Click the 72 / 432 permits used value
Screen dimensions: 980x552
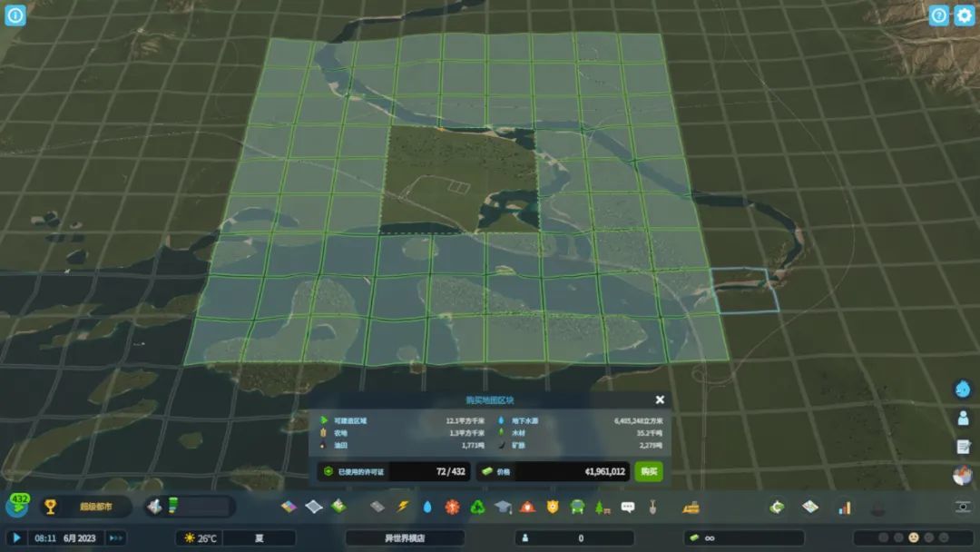[450, 471]
